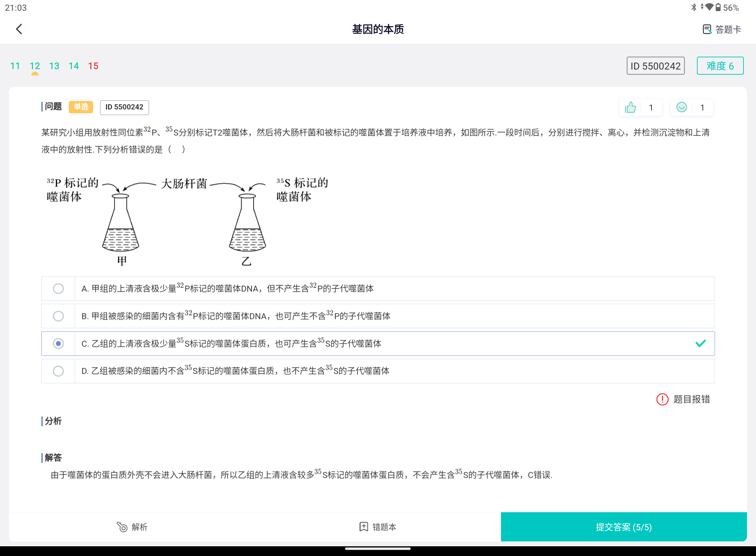
Task: Click the green checkmark on option C
Action: (700, 343)
